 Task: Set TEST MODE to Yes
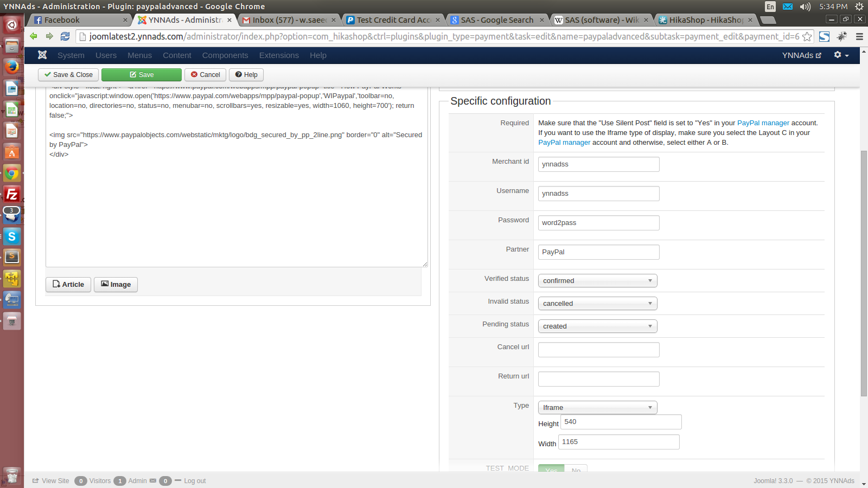click(551, 469)
